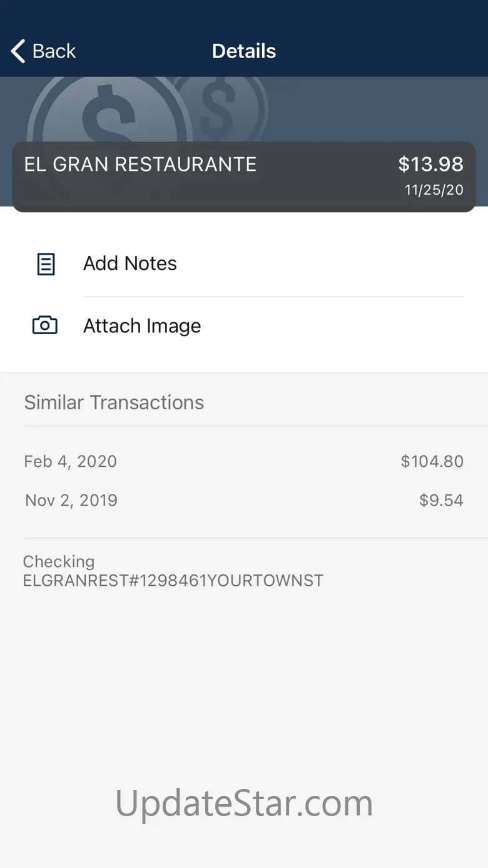The image size is (488, 868).
Task: Click the $13.98 transaction amount
Action: 430,165
